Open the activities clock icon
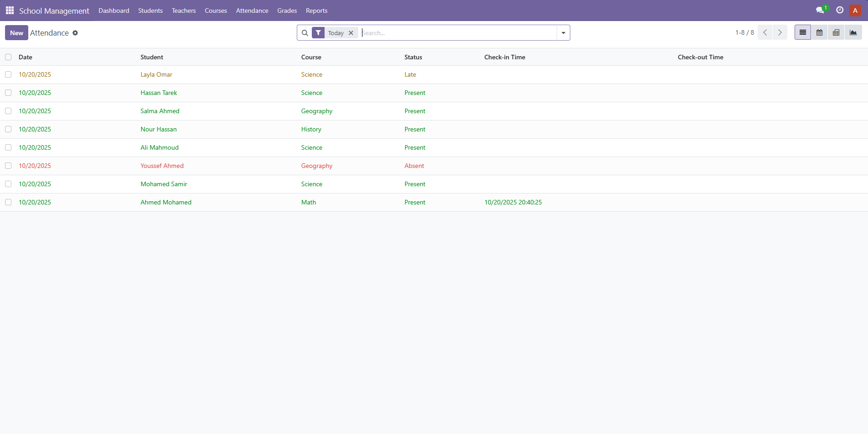 (x=840, y=10)
